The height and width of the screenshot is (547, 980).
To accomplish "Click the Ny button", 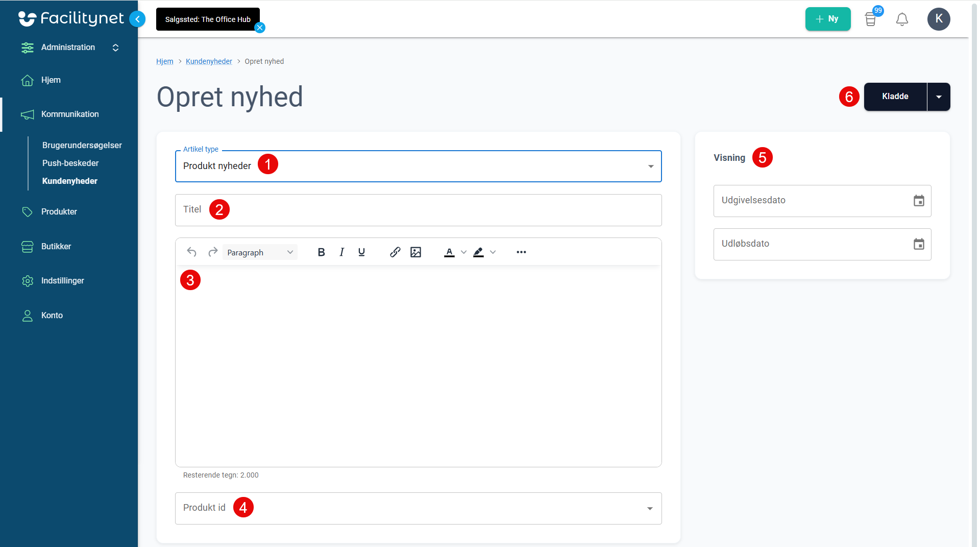I will [x=828, y=19].
